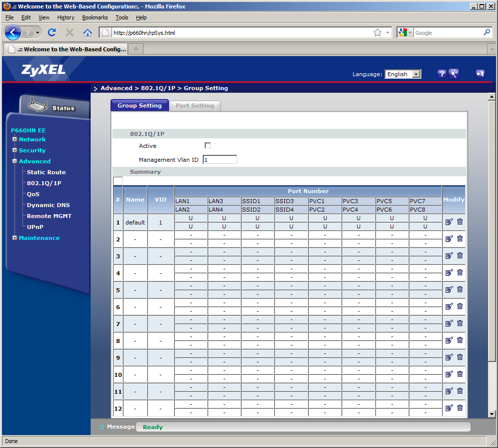Open the Dynamic DNS page
498x448 pixels.
48,205
